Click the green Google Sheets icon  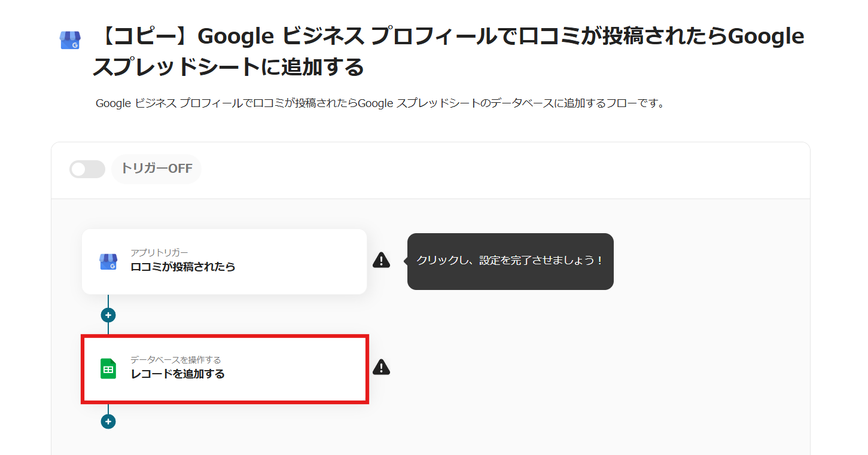(x=108, y=369)
